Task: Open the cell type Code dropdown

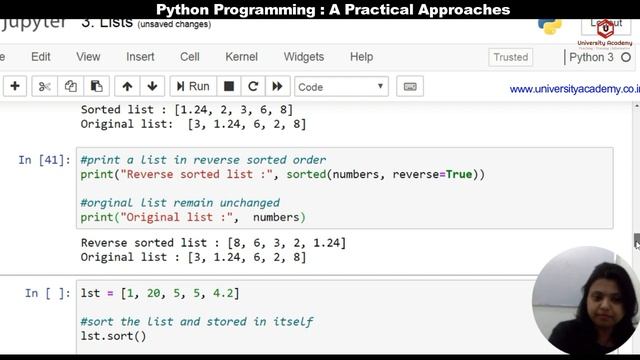Action: tap(341, 87)
